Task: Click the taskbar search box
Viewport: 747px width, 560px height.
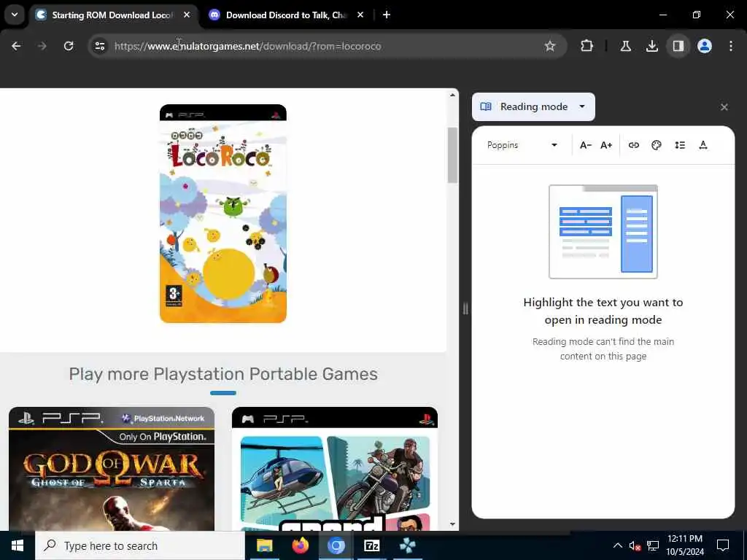Action: [x=140, y=545]
